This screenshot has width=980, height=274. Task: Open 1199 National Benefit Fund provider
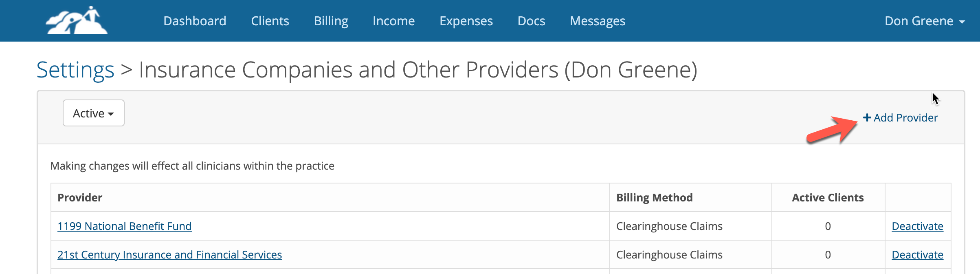(x=124, y=226)
